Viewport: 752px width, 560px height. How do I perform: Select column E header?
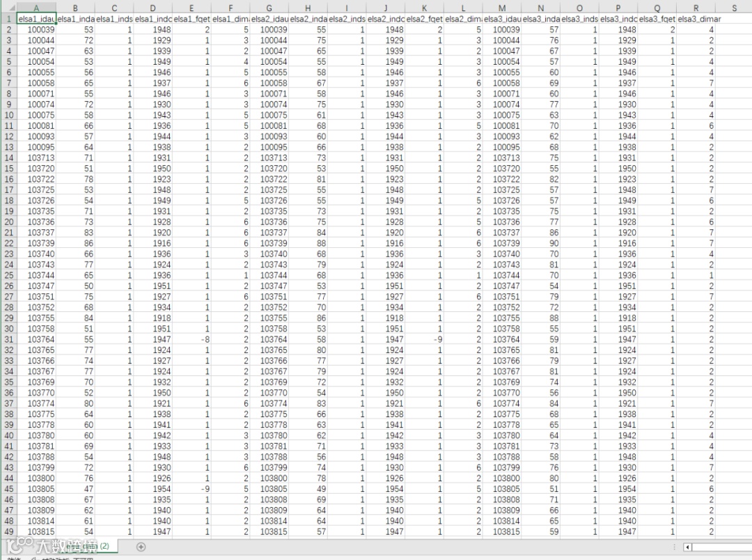[x=191, y=8]
